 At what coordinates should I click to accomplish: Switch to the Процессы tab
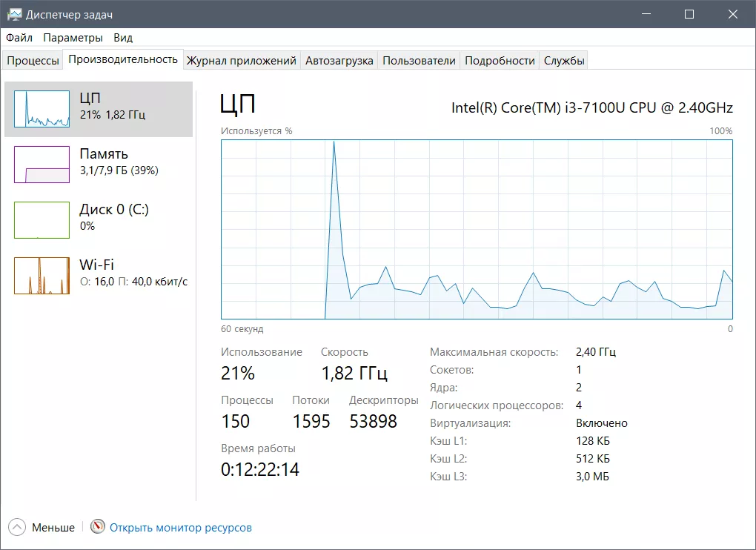[x=33, y=61]
